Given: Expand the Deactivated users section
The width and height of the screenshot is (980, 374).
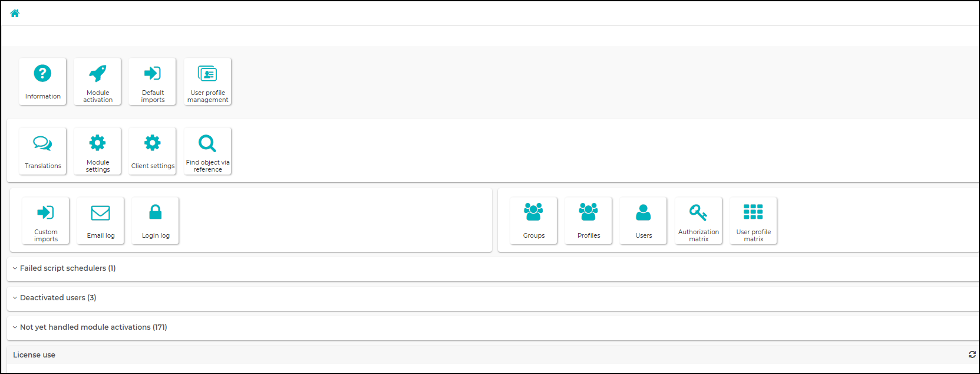Looking at the screenshot, I should [493, 298].
